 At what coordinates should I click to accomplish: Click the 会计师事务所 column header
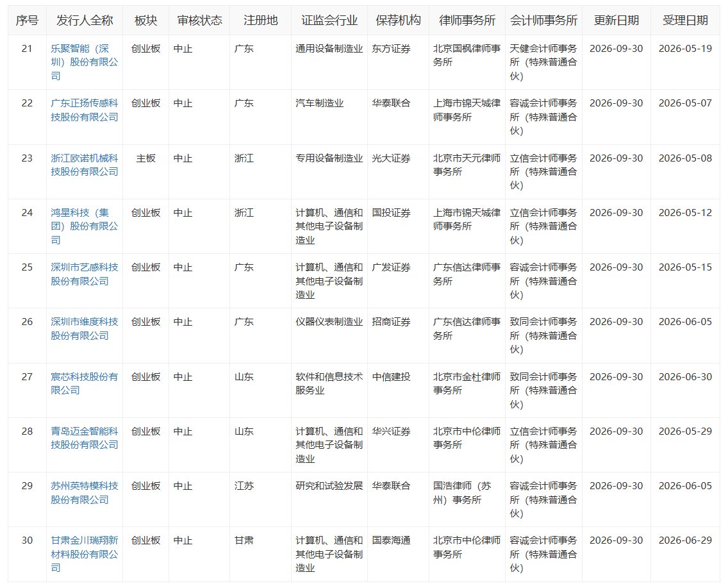[543, 21]
